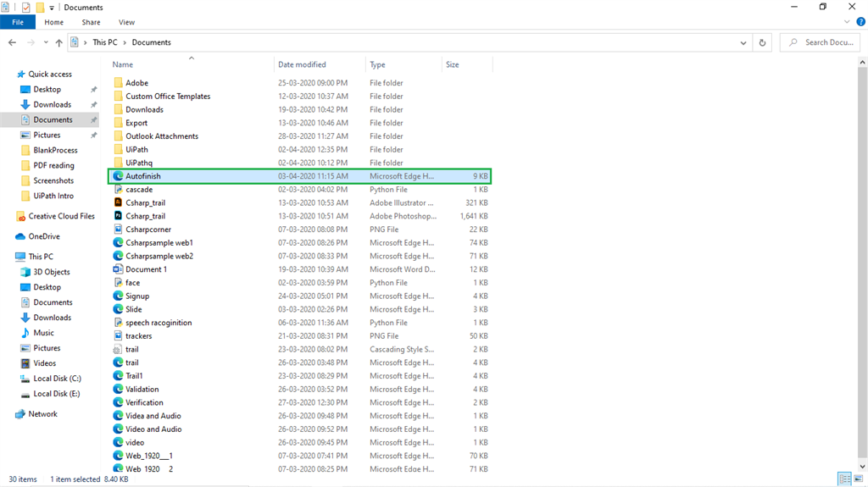Click the Forward navigation arrow

point(31,42)
